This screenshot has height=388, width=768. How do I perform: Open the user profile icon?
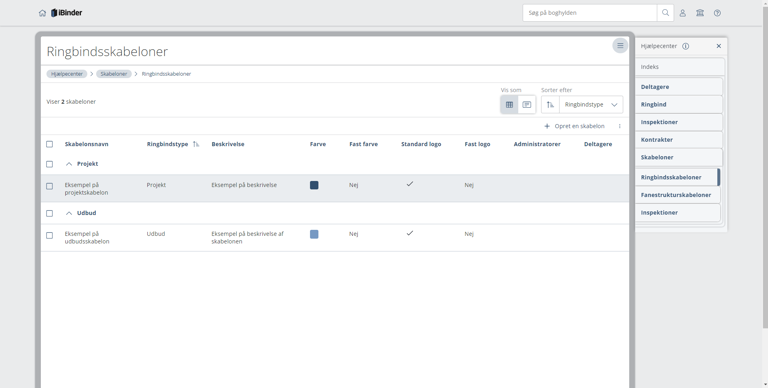click(682, 13)
